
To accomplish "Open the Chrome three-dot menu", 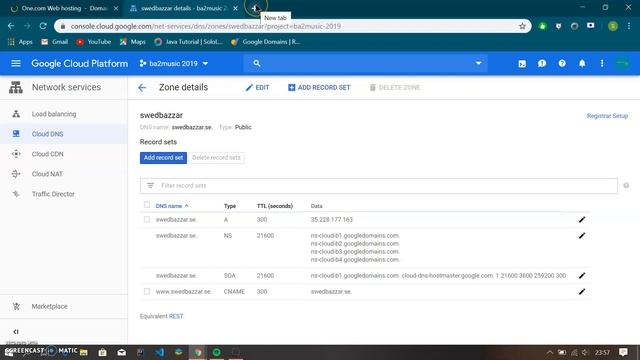I will click(x=629, y=26).
